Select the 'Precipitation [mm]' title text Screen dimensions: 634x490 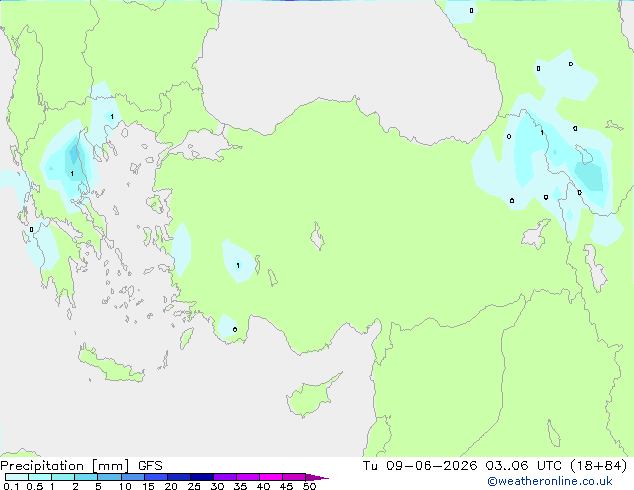coord(65,466)
